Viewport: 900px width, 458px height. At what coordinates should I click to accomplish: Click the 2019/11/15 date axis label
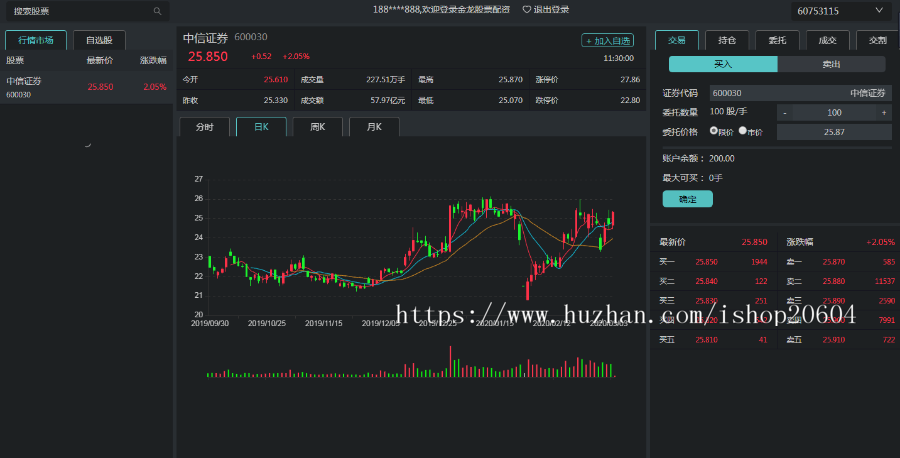tap(323, 324)
